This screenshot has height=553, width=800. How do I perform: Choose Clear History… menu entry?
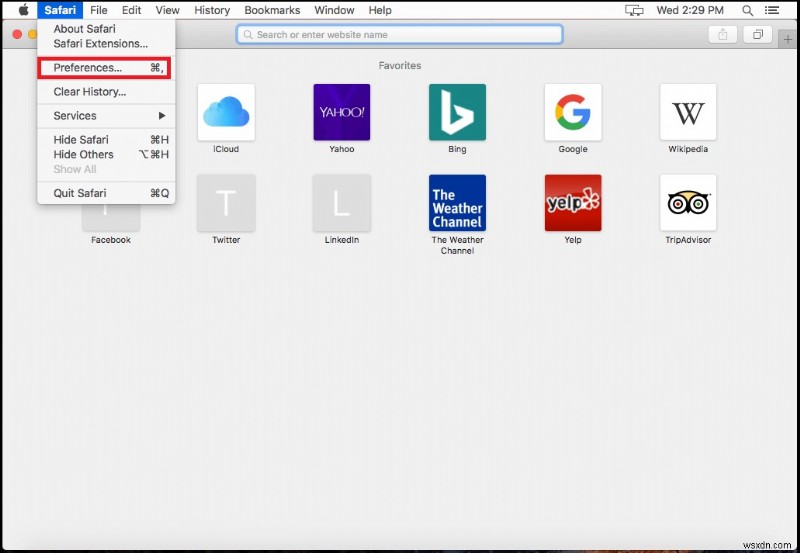tap(106, 92)
